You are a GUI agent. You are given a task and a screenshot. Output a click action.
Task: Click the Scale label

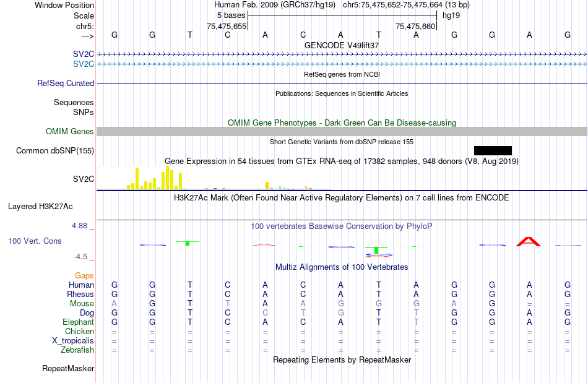coord(84,15)
